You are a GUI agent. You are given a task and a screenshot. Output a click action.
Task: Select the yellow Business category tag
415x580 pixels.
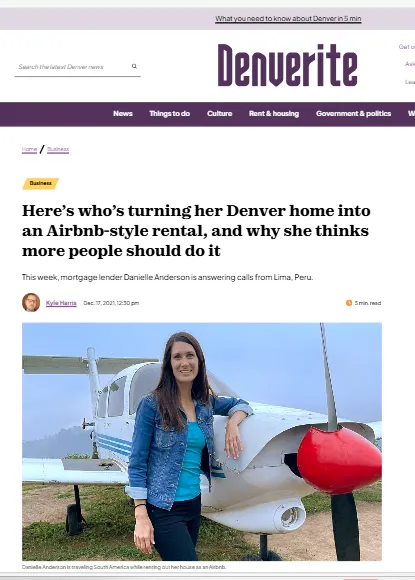[40, 183]
